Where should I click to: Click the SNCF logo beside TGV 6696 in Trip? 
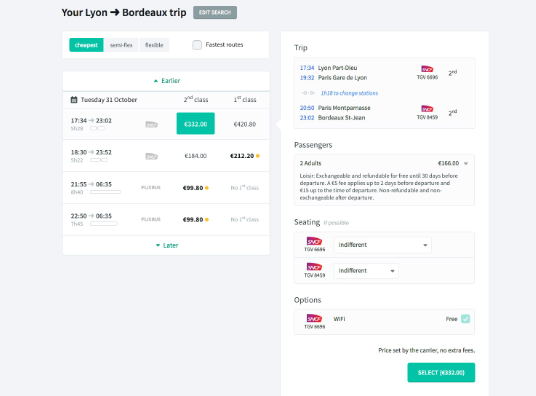tap(427, 69)
